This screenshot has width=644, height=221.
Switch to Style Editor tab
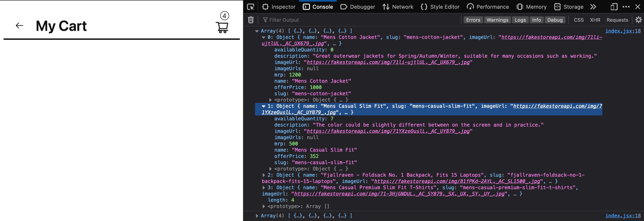tap(440, 7)
